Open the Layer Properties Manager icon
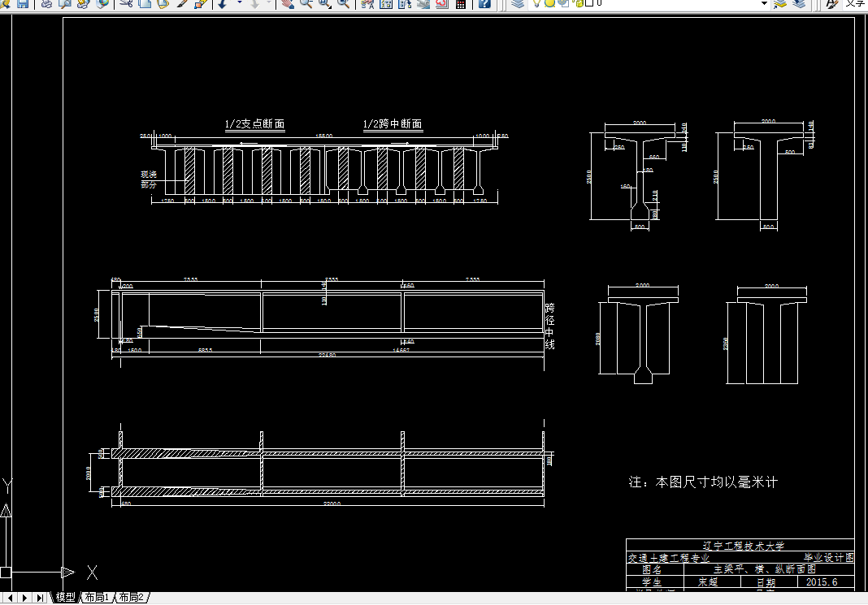The width and height of the screenshot is (868, 605). point(518,4)
